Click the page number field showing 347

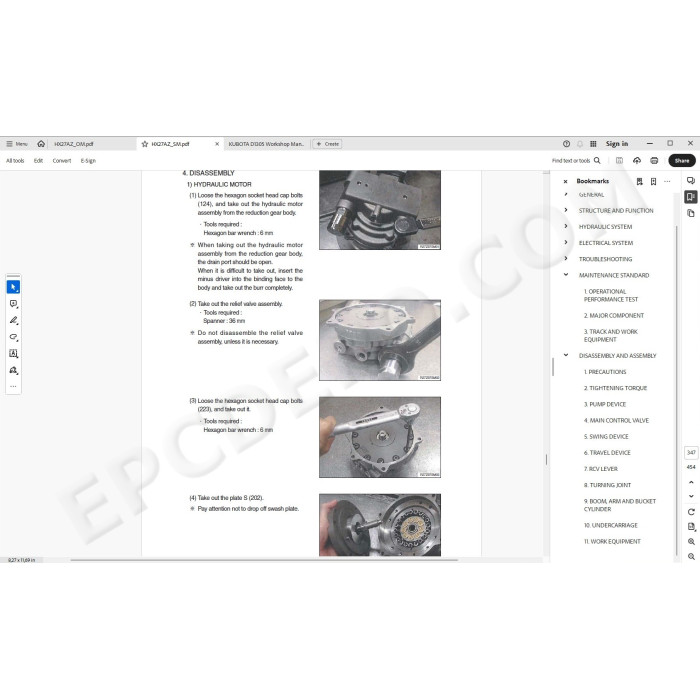point(691,453)
